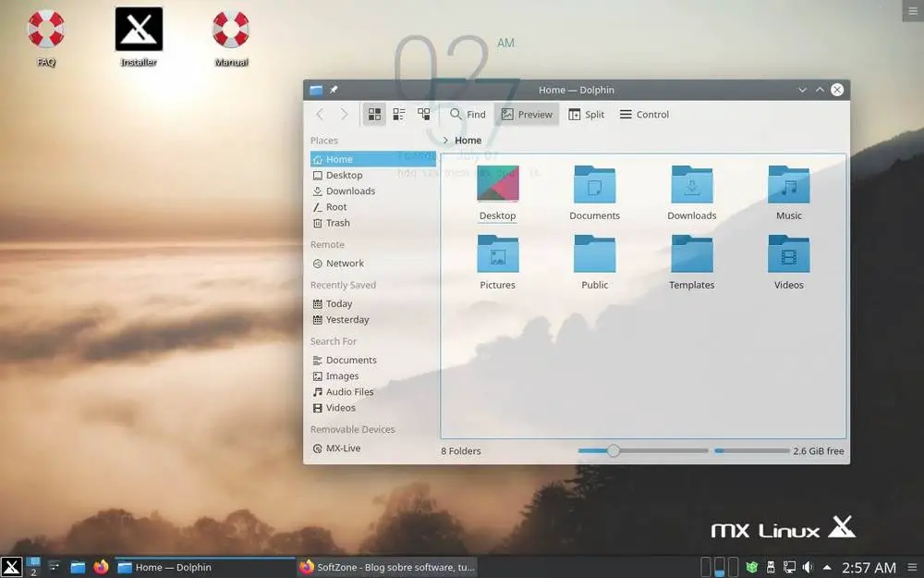Click show desktop settings icon in taskbar
924x578 pixels.
pos(55,568)
